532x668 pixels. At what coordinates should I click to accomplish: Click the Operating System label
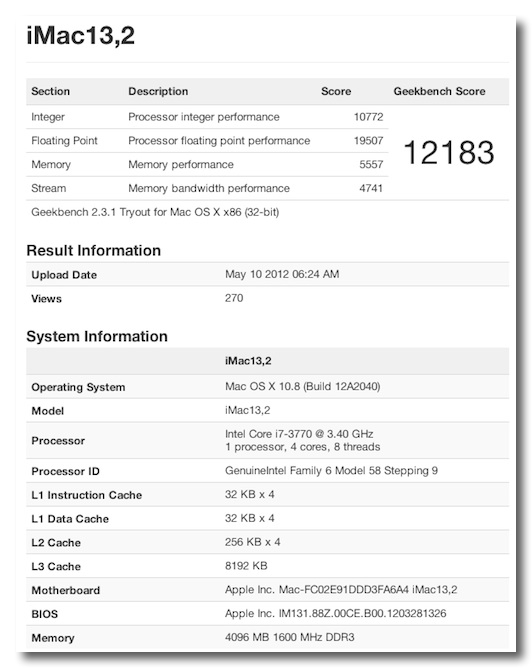click(78, 388)
